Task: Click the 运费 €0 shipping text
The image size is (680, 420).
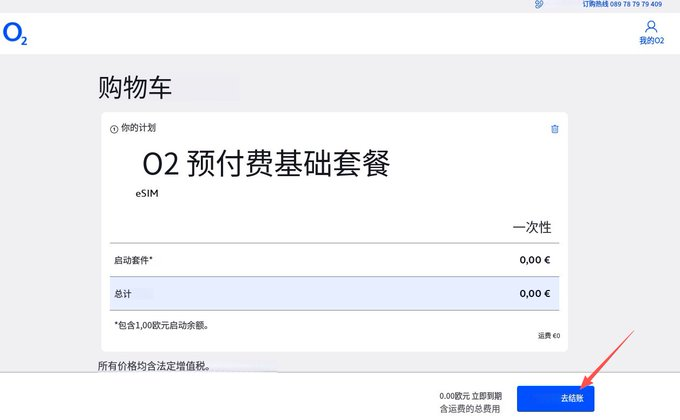Action: (549, 335)
